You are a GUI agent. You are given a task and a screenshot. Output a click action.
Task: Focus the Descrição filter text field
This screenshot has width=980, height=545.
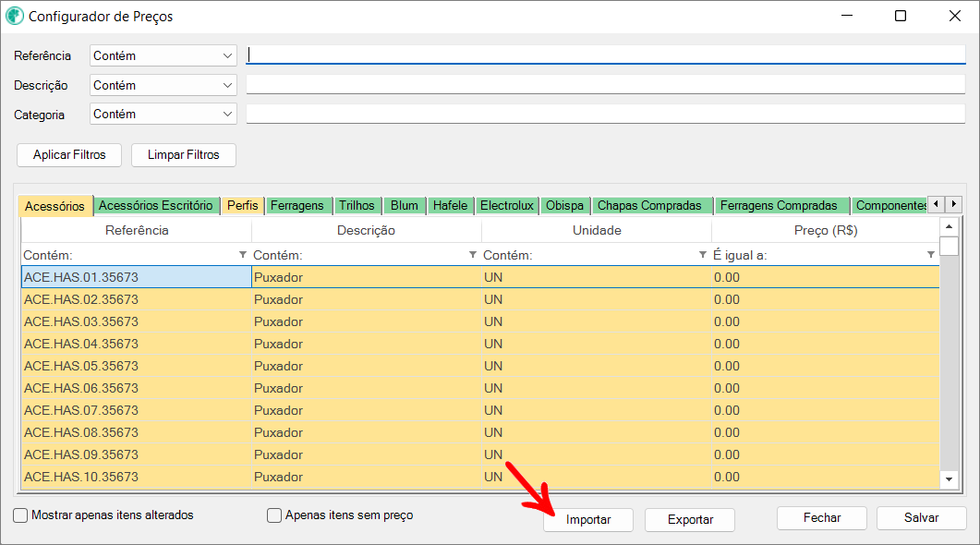pyautogui.click(x=605, y=85)
